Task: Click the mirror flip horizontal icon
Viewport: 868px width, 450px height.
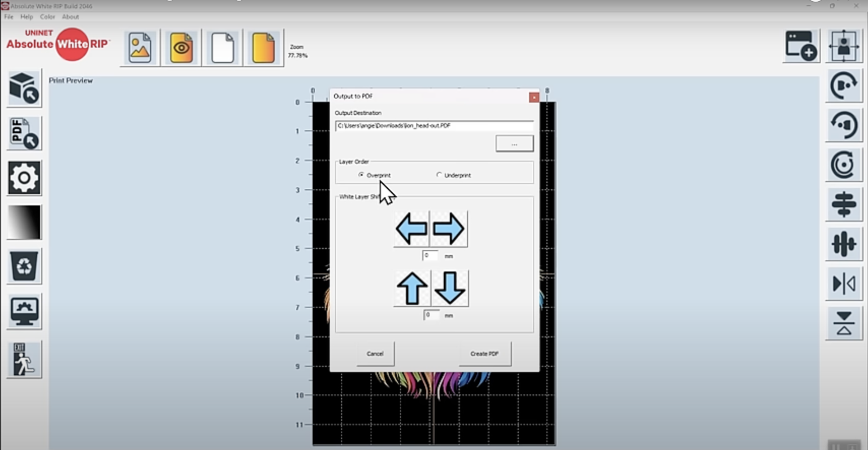Action: (844, 284)
